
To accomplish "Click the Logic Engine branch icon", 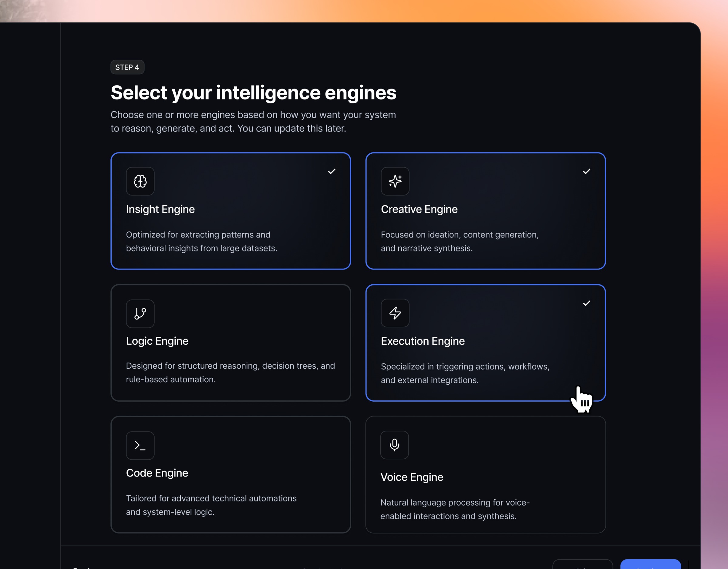I will click(140, 313).
